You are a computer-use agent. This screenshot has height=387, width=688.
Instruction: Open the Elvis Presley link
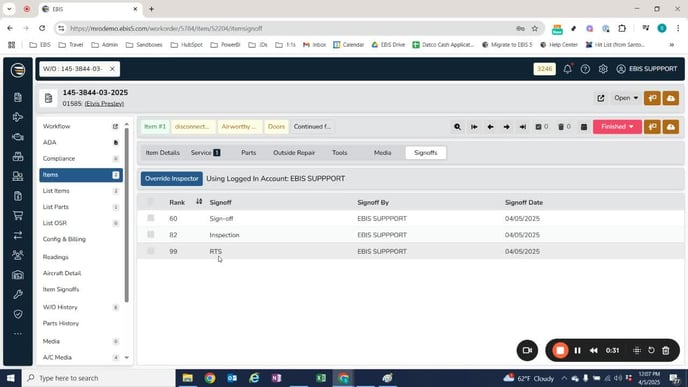point(104,104)
